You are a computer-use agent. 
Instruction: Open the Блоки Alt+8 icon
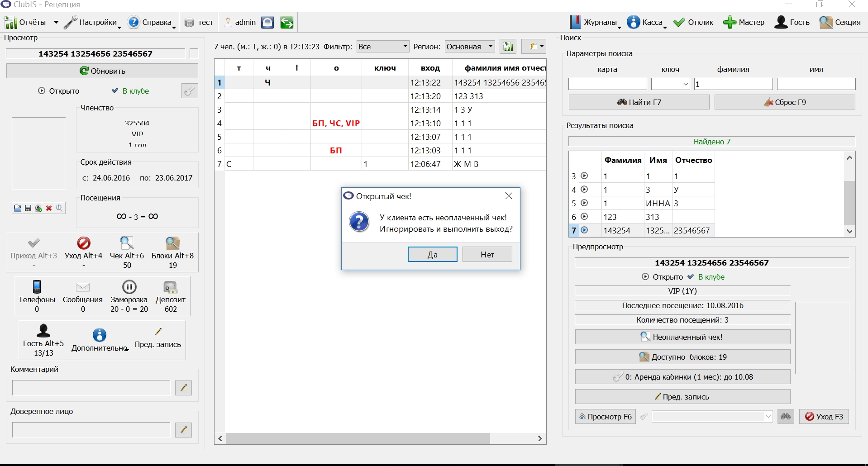(172, 243)
